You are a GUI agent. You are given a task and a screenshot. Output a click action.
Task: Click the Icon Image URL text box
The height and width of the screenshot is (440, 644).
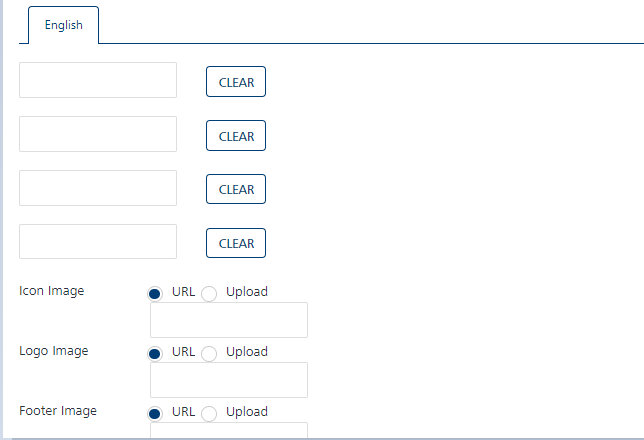229,320
